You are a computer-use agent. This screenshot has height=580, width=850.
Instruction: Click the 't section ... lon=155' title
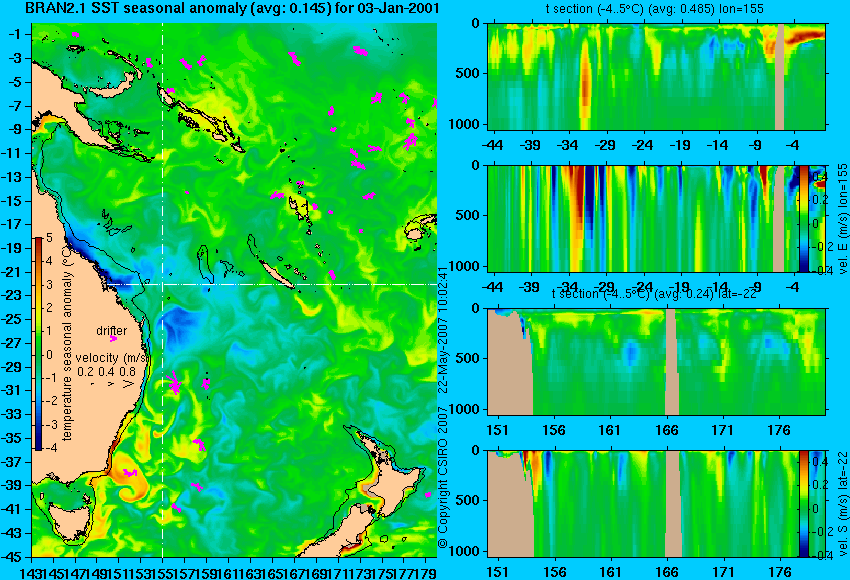(x=655, y=9)
